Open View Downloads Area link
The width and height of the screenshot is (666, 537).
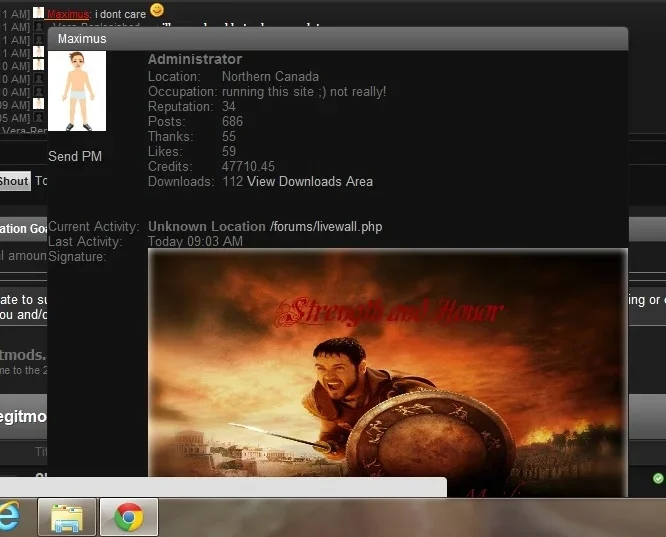310,181
